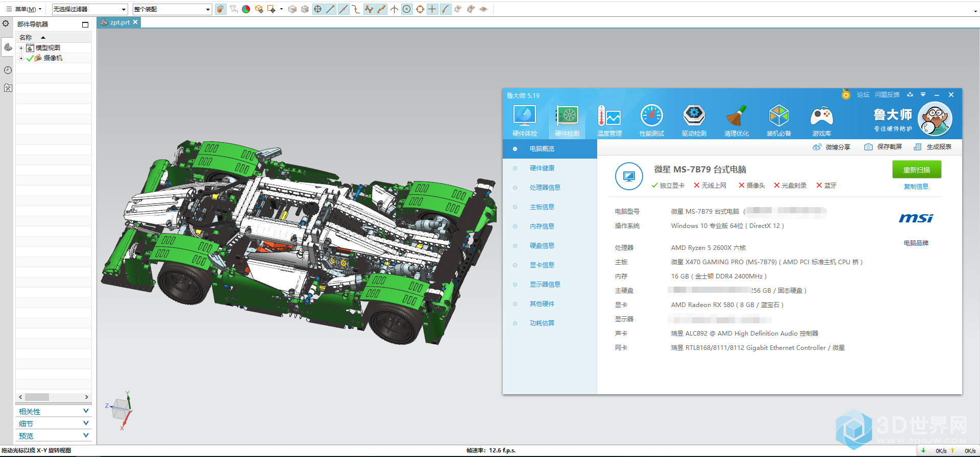Launch the 性能测试 performance test icon
980x457 pixels.
pyautogui.click(x=652, y=120)
